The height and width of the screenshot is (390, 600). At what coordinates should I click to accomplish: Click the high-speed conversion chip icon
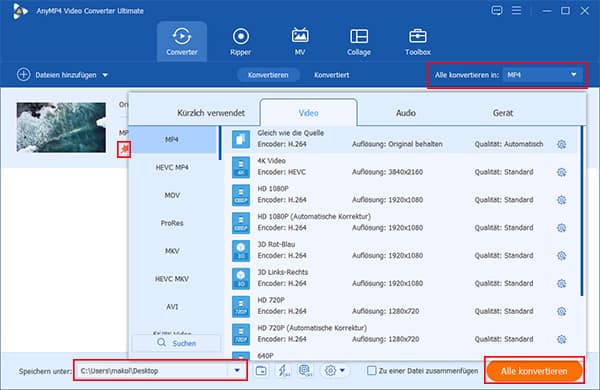[x=305, y=370]
